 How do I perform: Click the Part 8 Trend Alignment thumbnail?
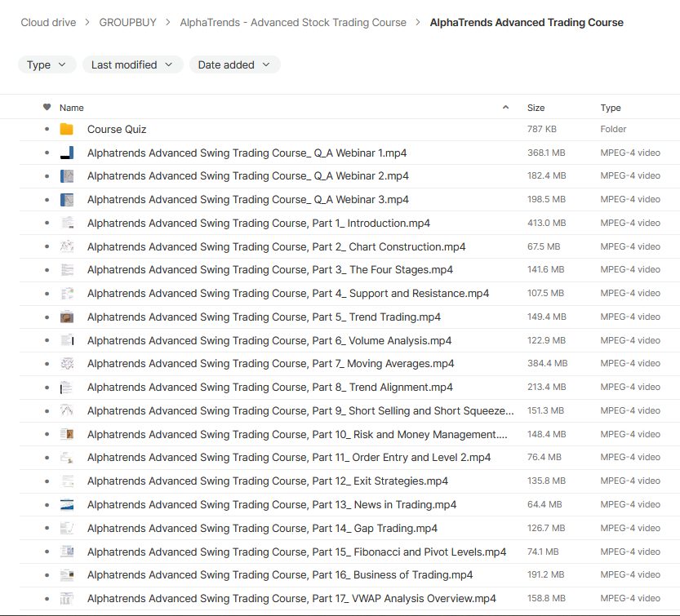[x=66, y=387]
